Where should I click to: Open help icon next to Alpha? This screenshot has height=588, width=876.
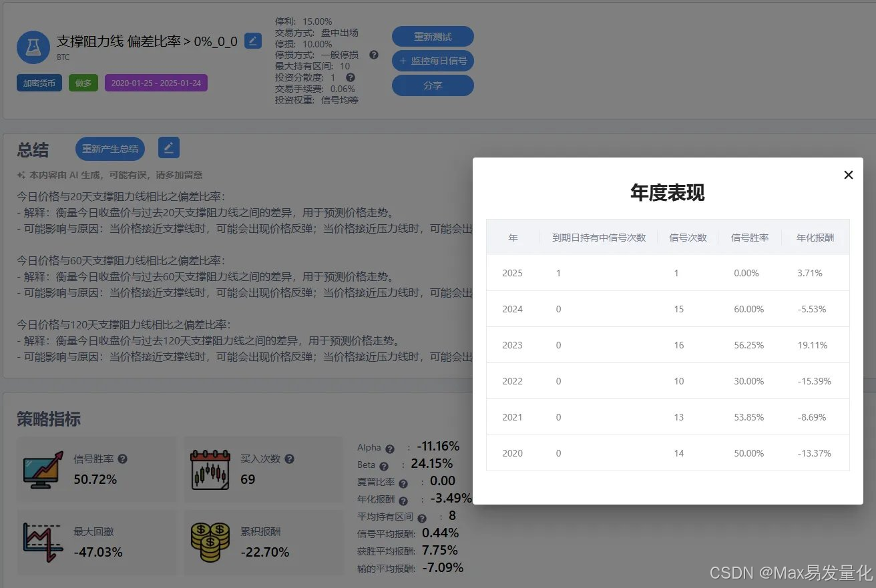click(x=390, y=449)
